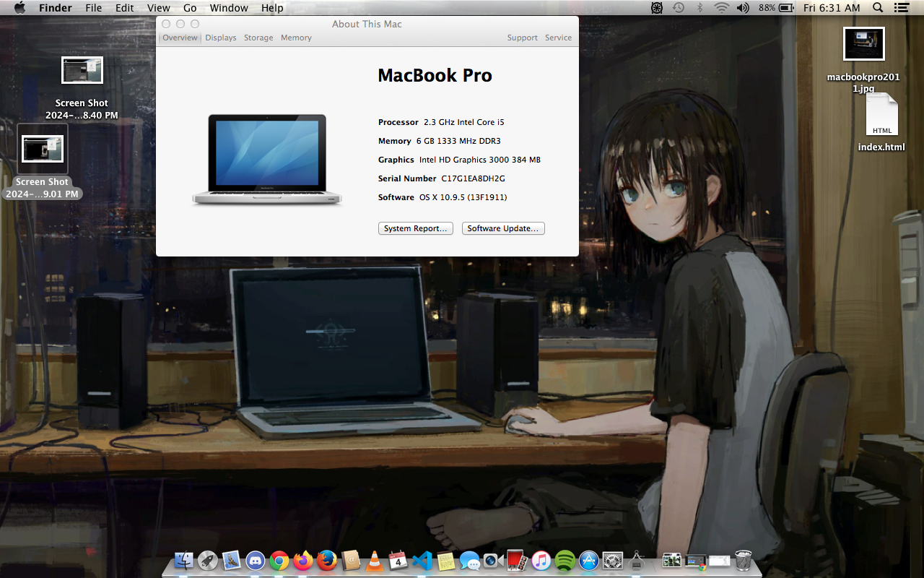Open Spotify from the Dock
The width and height of the screenshot is (924, 578).
(565, 560)
